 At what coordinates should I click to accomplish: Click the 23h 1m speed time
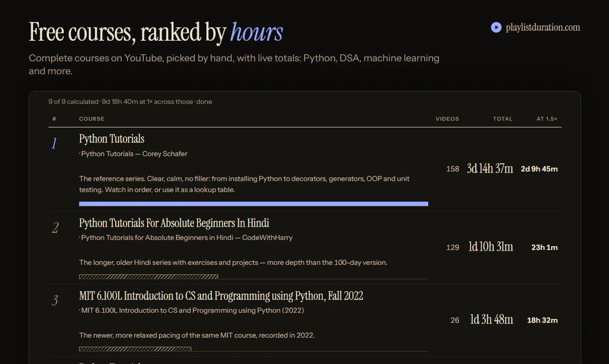(x=545, y=248)
